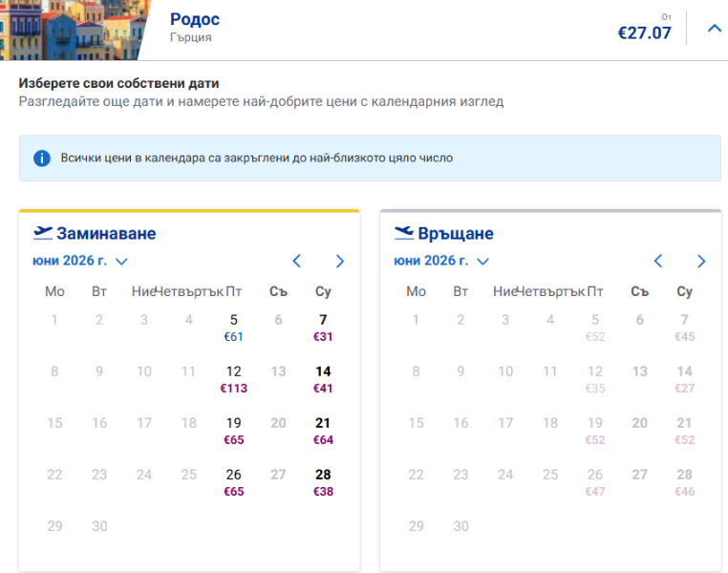
Task: Choose return date 12 priced €35
Action: tap(595, 379)
